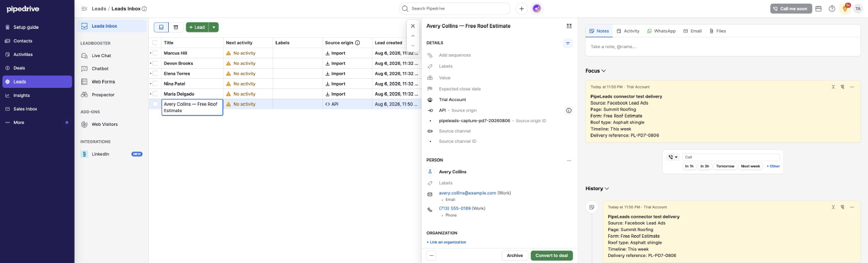Switch to the archived leads view icon
This screenshot has width=868, height=263.
(x=176, y=27)
